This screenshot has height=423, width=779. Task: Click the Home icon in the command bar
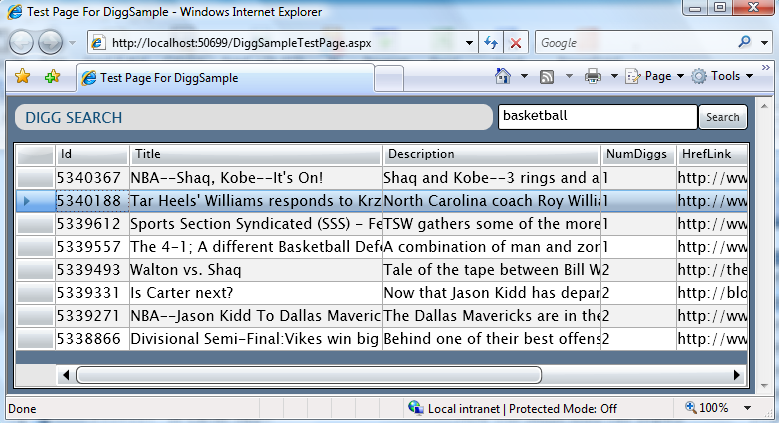tap(503, 76)
